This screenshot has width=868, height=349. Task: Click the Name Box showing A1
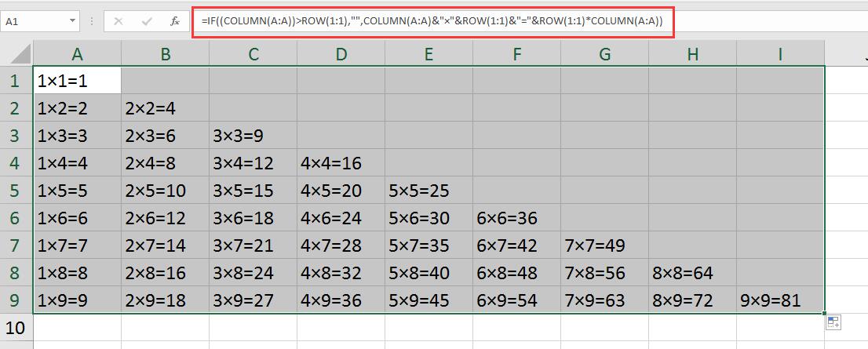pyautogui.click(x=35, y=22)
